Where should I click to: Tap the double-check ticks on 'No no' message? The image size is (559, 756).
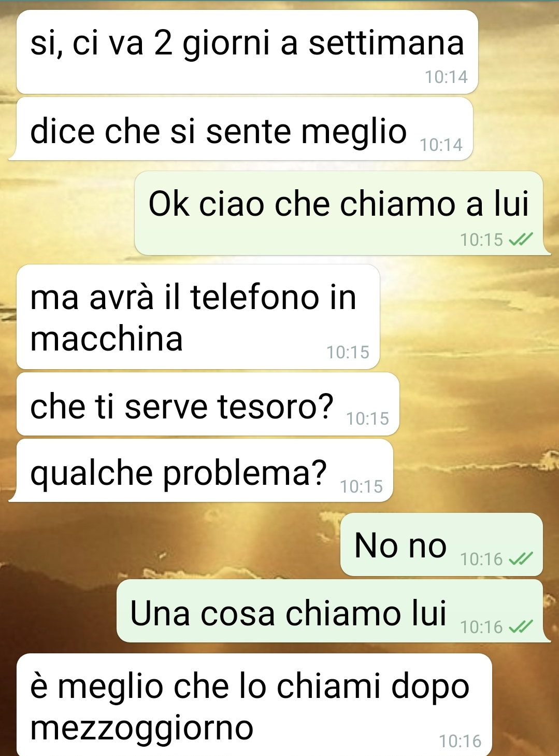pos(521,558)
